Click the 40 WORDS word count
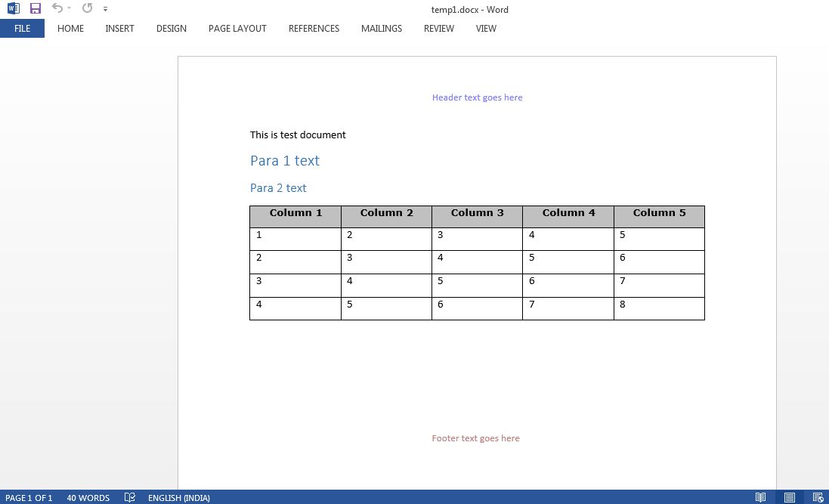 88,498
